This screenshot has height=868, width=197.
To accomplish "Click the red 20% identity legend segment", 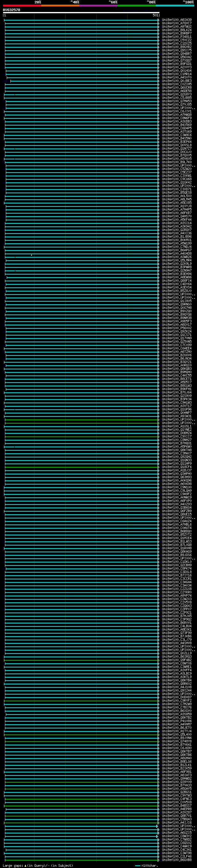I will 22,6.
